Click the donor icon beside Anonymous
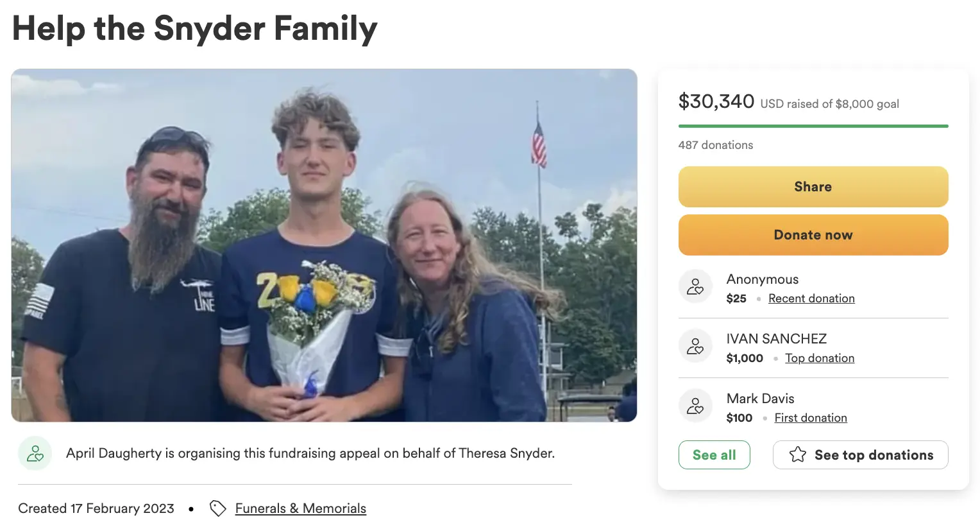The image size is (980, 520). click(695, 286)
